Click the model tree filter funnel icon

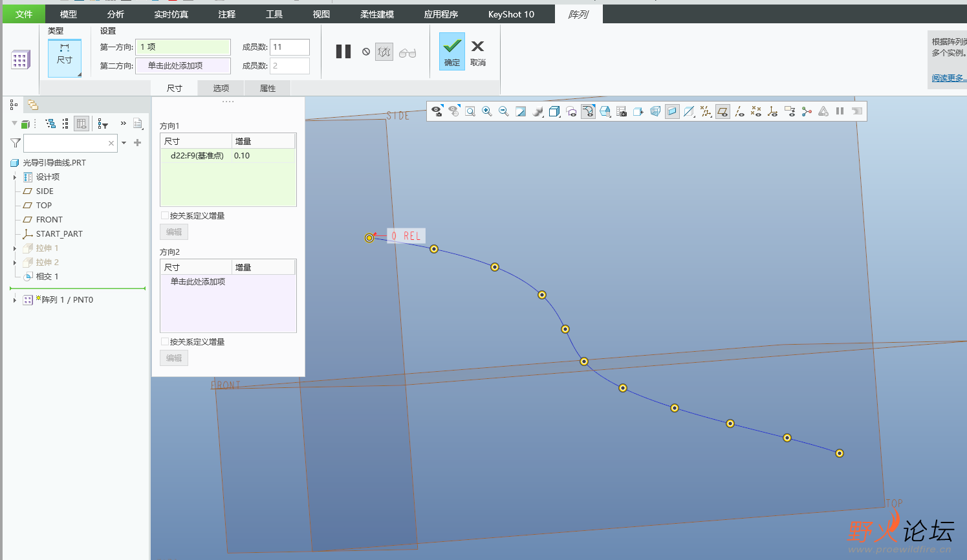click(x=16, y=143)
